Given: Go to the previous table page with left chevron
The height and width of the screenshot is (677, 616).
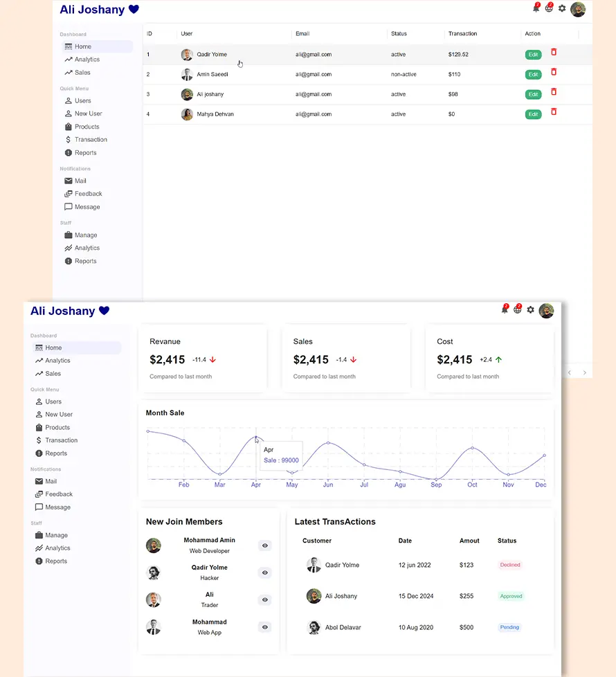Looking at the screenshot, I should click(x=570, y=372).
